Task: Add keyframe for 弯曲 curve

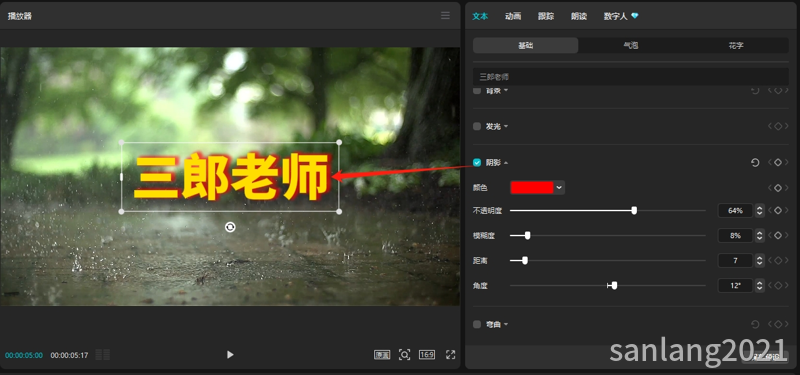Action: (x=778, y=324)
